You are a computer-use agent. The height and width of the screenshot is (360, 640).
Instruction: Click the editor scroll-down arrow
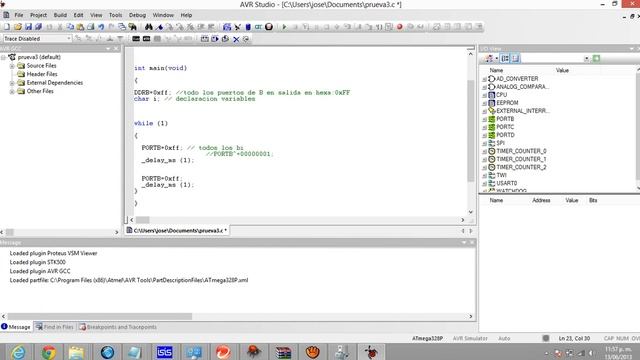coord(471,212)
